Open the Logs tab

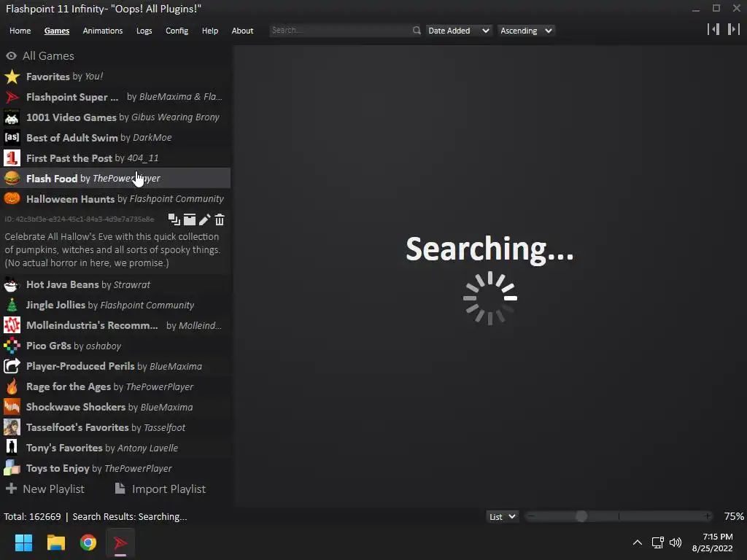coord(144,31)
